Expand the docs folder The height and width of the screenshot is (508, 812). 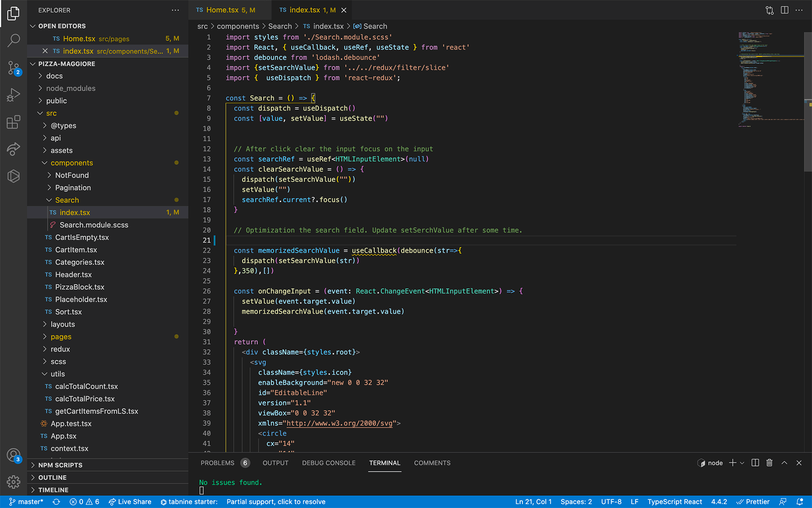point(108,76)
